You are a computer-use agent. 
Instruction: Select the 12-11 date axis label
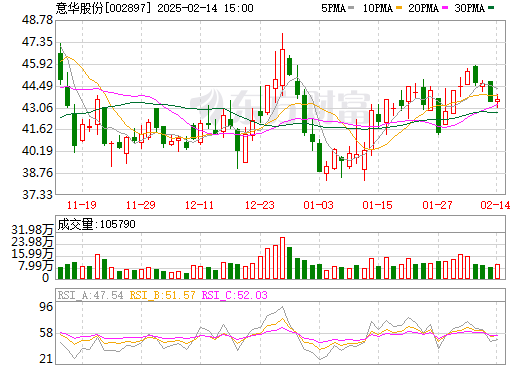[199, 205]
